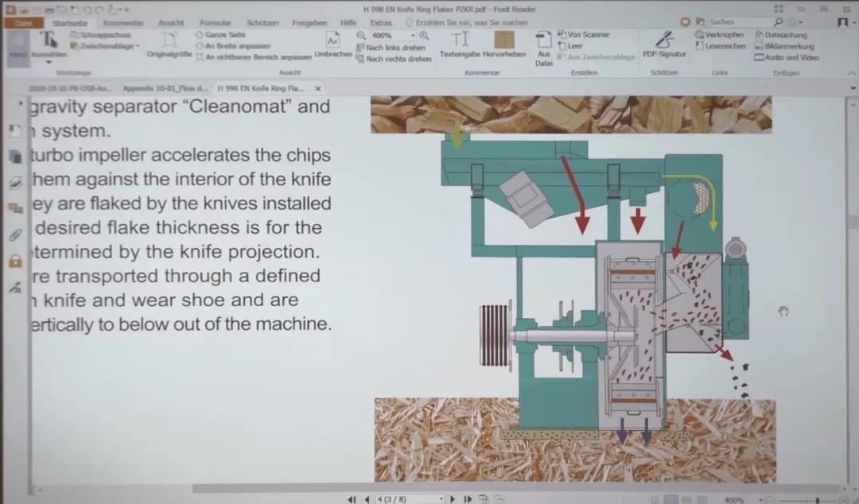Open the page number dropdown in status bar

[x=441, y=499]
